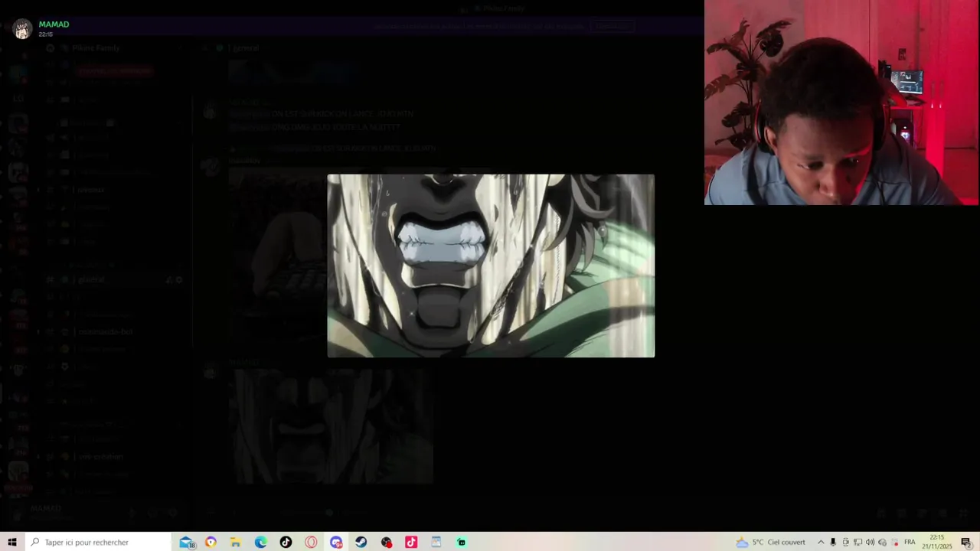The width and height of the screenshot is (980, 551).
Task: Open File Explorer from the taskbar
Action: coord(236,542)
